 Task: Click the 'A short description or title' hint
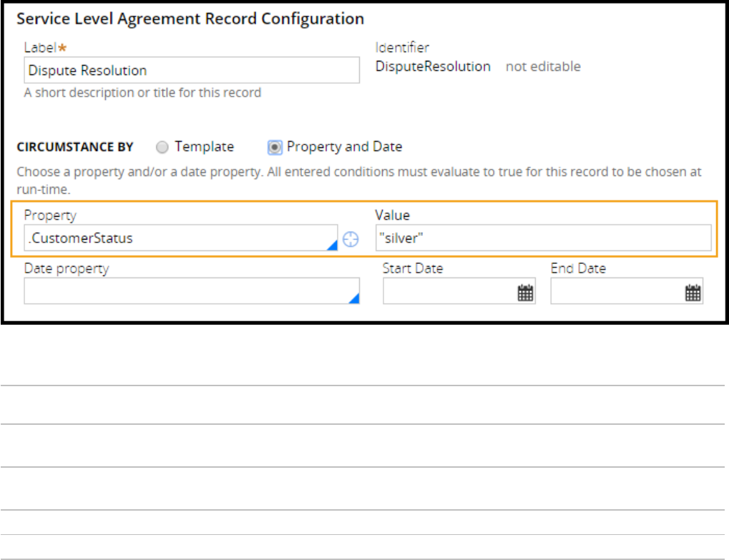click(142, 92)
